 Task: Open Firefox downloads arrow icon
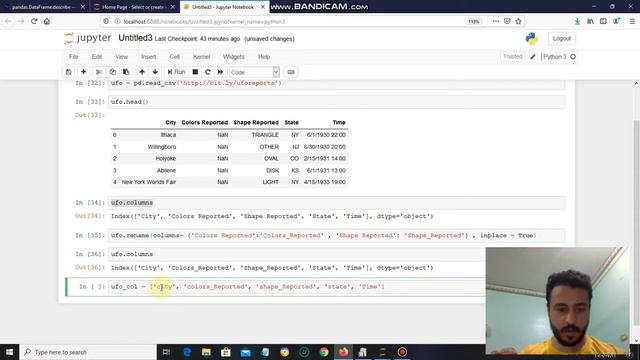577,21
